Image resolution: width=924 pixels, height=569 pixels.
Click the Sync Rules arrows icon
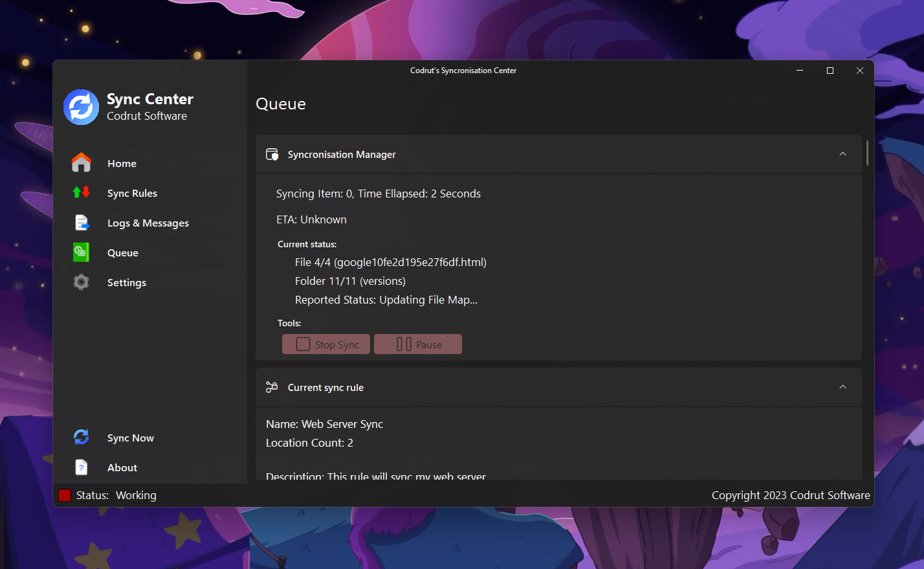(82, 192)
